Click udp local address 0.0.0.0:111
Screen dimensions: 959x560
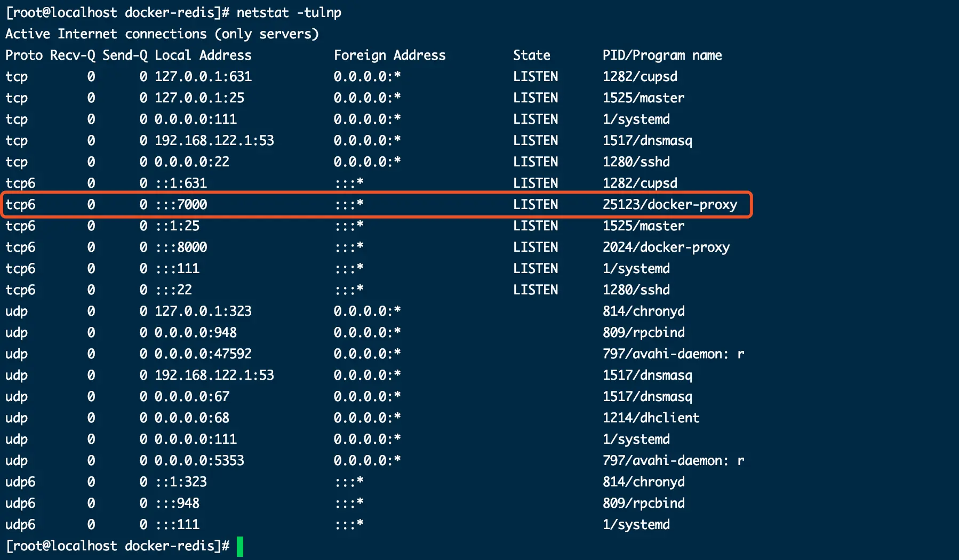(196, 439)
